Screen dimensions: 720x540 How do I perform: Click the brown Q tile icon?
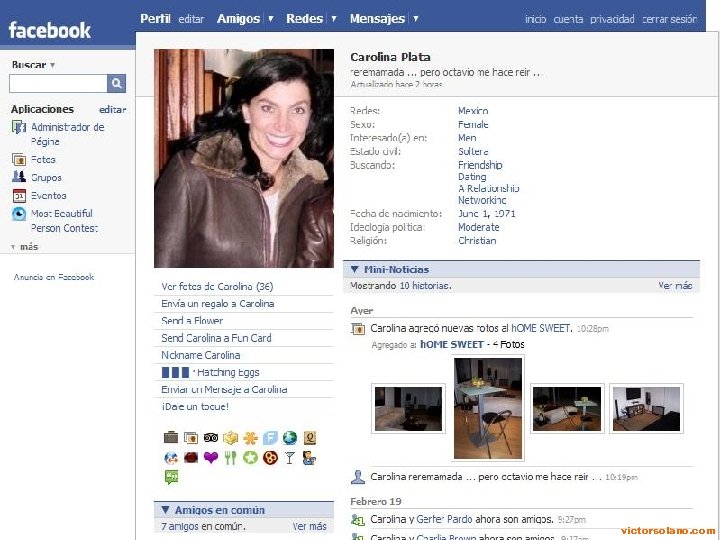coord(310,438)
